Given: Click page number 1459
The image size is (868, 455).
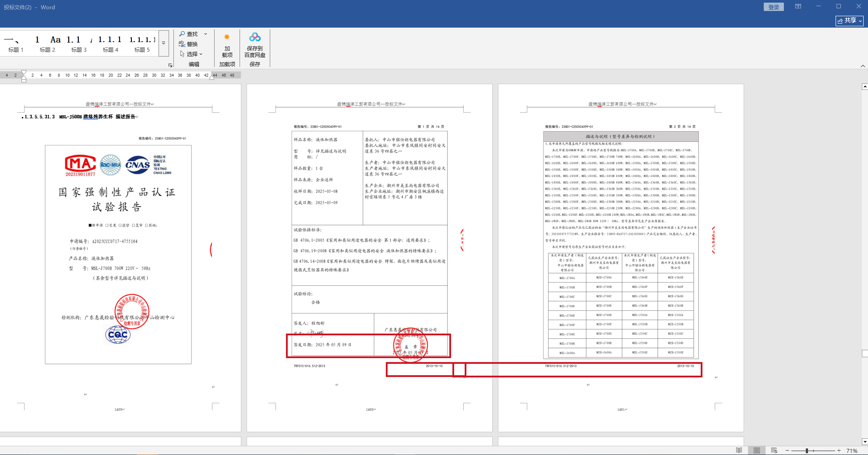Looking at the screenshot, I should pos(118,409).
